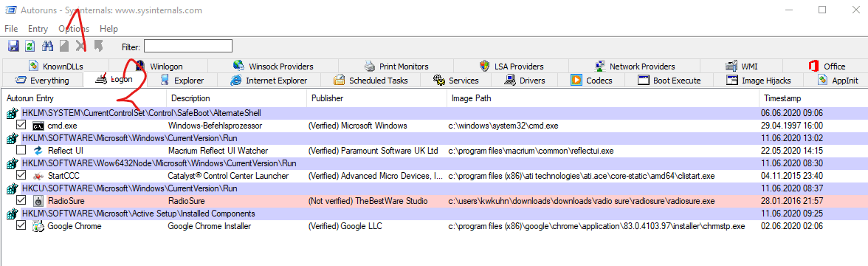Select the Google Chrome entry icon
Viewport: 868px width, 266px height.
click(x=38, y=226)
